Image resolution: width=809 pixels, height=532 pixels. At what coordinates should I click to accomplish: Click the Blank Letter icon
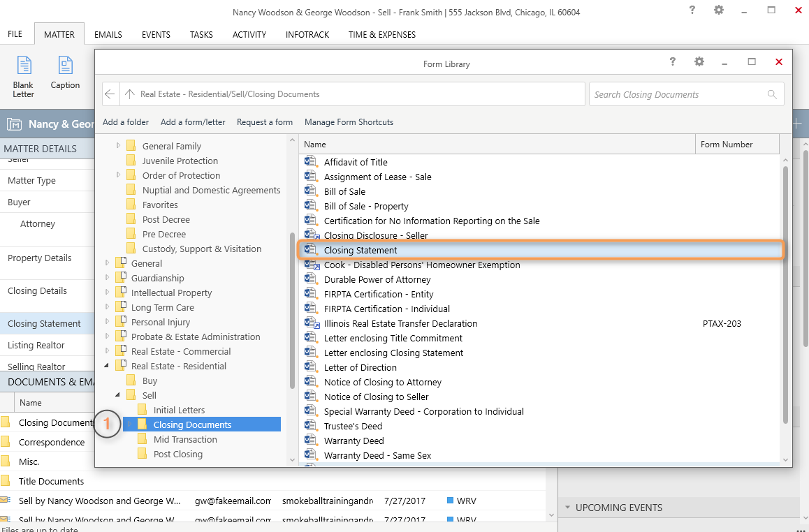pyautogui.click(x=24, y=66)
